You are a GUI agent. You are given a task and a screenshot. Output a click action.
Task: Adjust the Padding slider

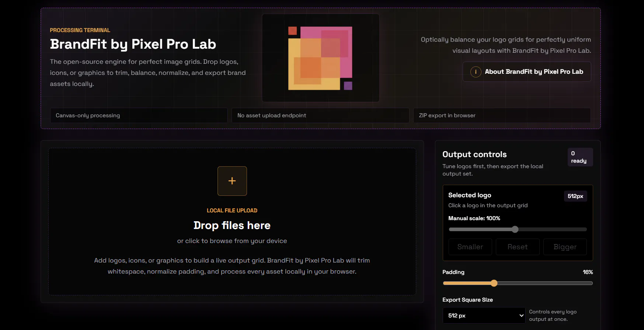click(518, 283)
